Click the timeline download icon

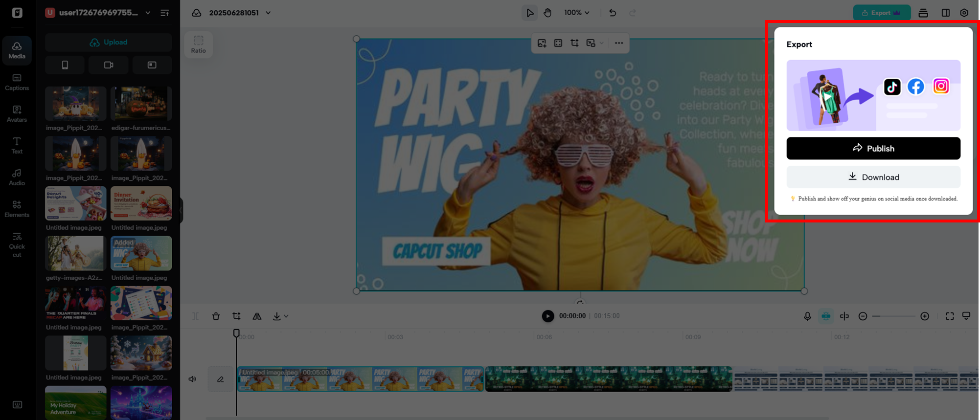[277, 316]
